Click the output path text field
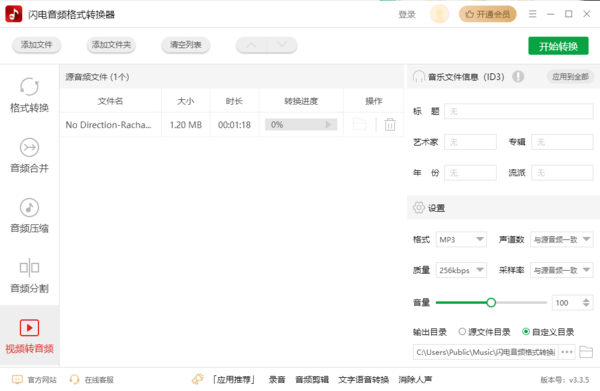This screenshot has height=391, width=600. tap(486, 352)
